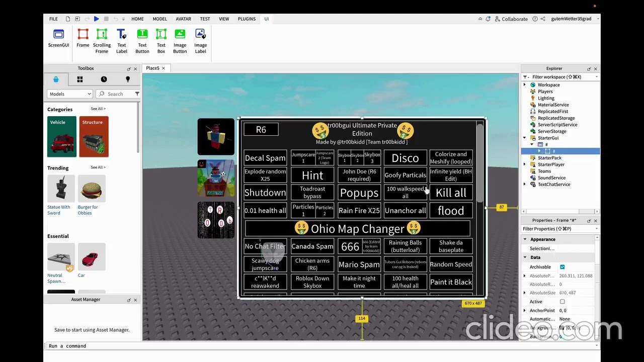
Task: Open Toolbox Marketplace tab (shopping bag)
Action: tap(56, 79)
